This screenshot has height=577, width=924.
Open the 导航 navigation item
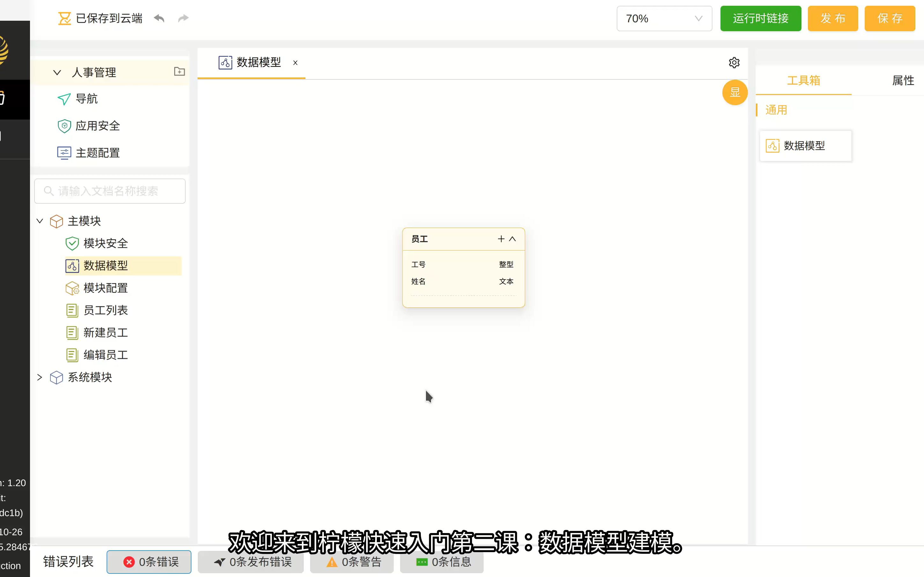click(87, 99)
